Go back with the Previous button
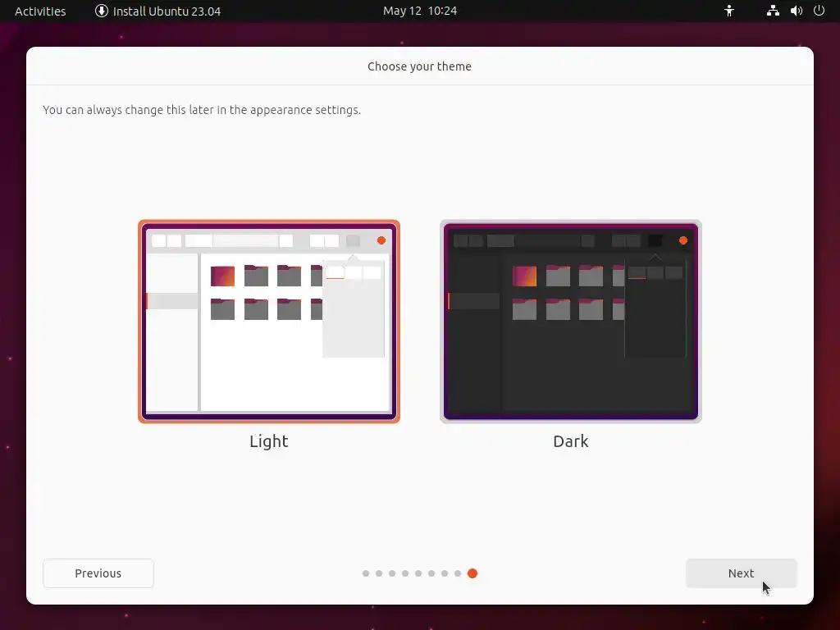The width and height of the screenshot is (840, 630). point(98,573)
